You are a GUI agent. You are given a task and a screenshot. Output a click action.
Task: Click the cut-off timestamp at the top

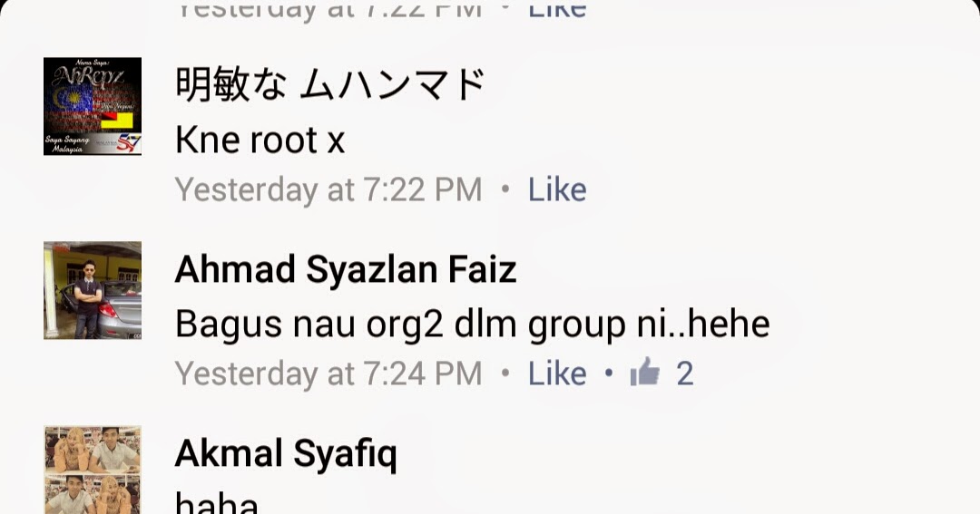coord(328,10)
